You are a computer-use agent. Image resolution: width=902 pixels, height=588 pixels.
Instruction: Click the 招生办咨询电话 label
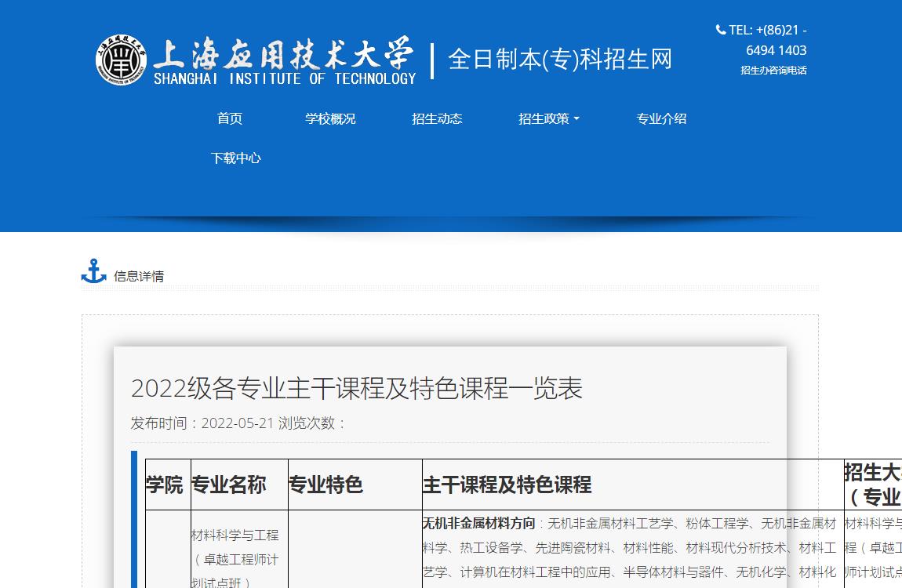(x=773, y=70)
